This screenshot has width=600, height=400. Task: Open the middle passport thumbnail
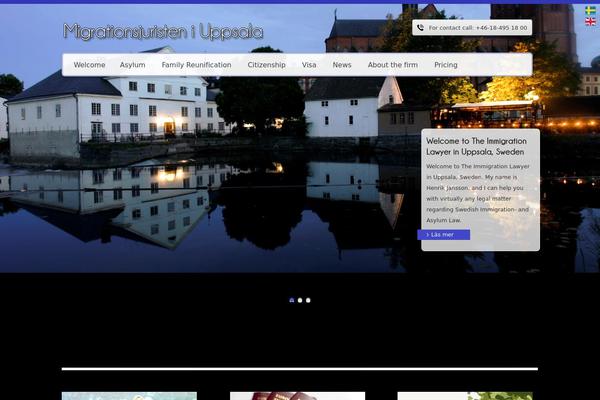[297, 396]
